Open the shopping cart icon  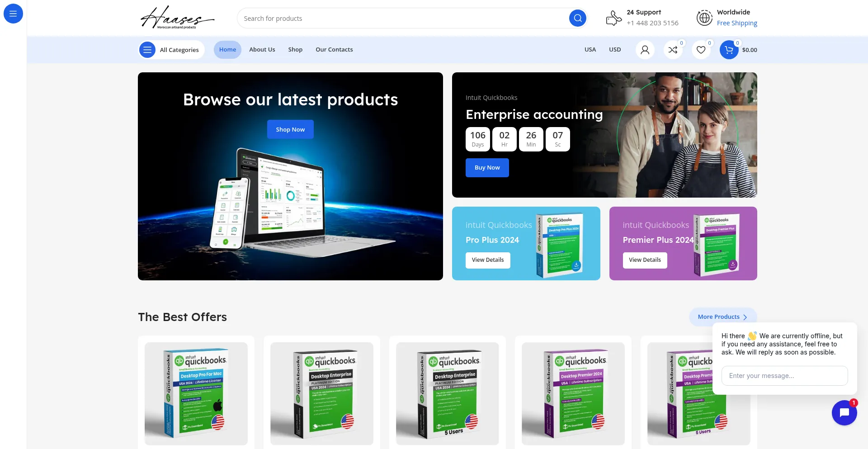point(729,50)
